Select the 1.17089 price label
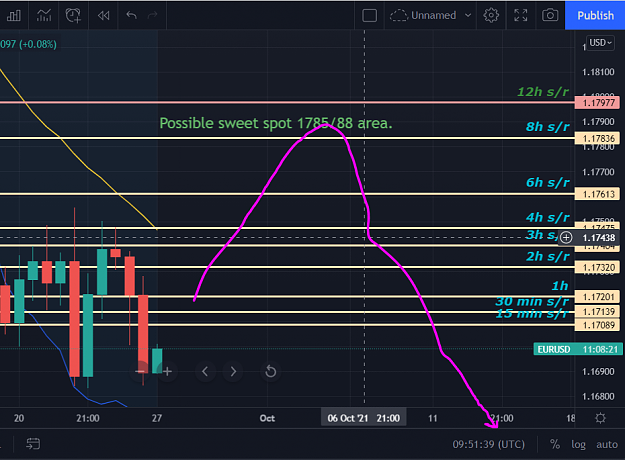The height and width of the screenshot is (460, 625). point(597,325)
